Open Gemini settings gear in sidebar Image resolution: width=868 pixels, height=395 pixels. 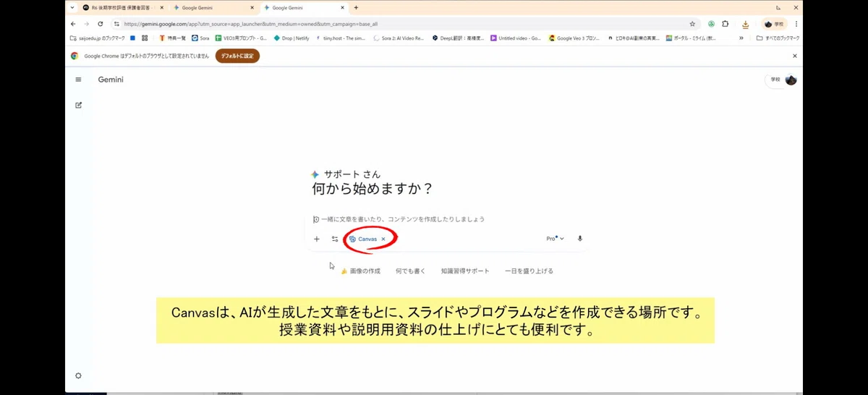pos(78,375)
